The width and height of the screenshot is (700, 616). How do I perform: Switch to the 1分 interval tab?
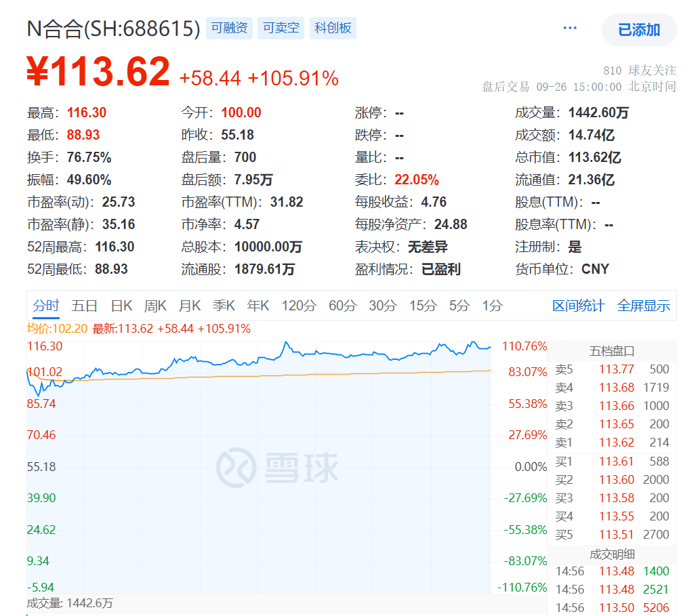point(493,306)
